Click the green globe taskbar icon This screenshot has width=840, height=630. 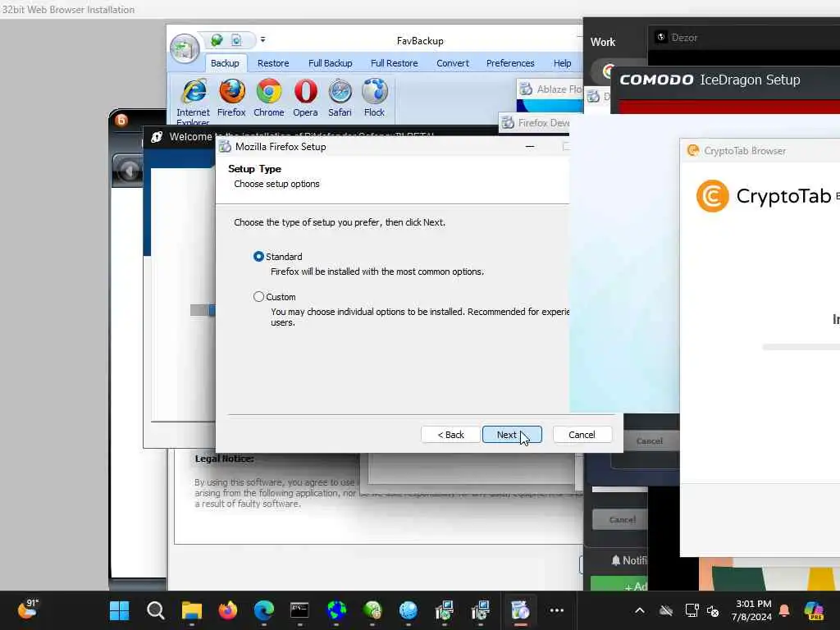[x=372, y=610]
